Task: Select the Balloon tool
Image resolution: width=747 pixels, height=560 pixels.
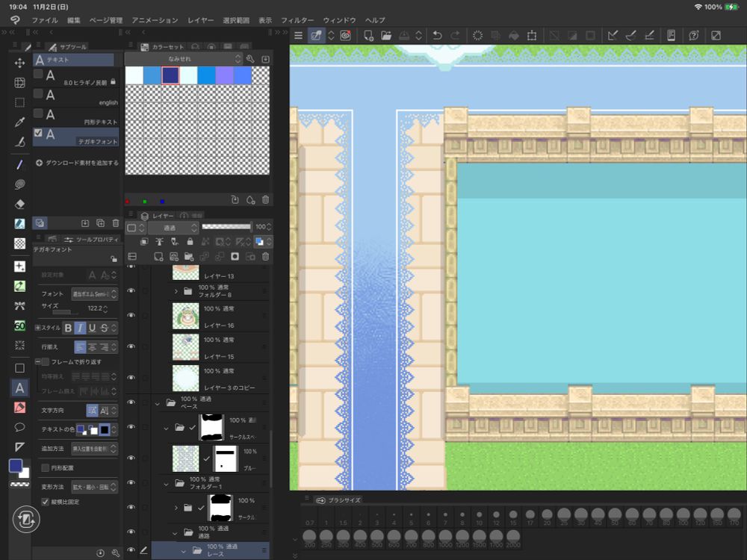Action: (20, 427)
